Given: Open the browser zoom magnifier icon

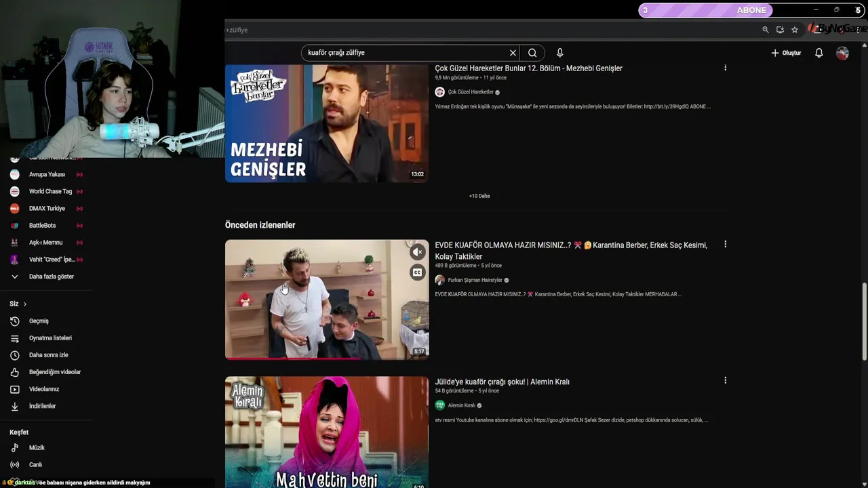Looking at the screenshot, I should tap(766, 30).
